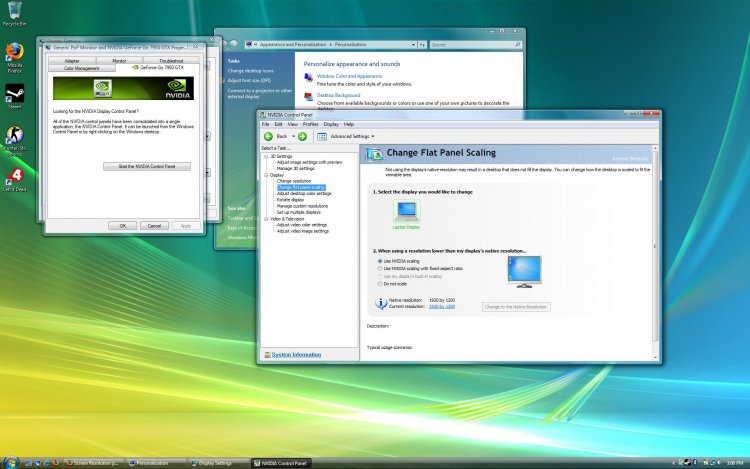Open the Profiles menu
The width and height of the screenshot is (750, 469).
310,124
